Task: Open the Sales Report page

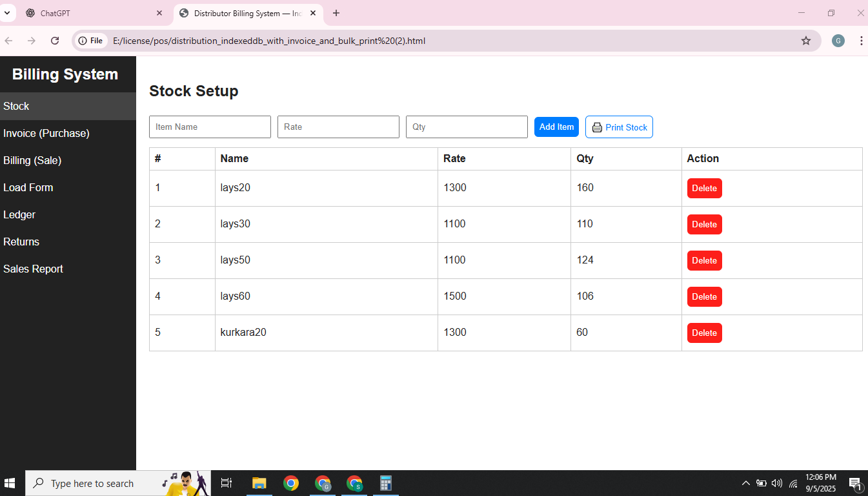Action: pos(33,269)
